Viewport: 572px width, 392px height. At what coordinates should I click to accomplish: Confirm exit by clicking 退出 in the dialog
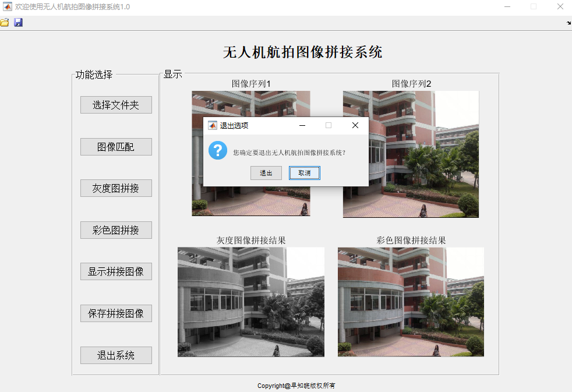pyautogui.click(x=266, y=173)
